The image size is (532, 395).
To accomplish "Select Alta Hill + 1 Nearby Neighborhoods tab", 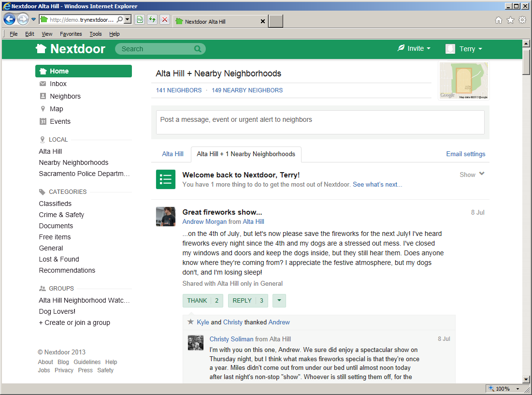I will [x=246, y=154].
